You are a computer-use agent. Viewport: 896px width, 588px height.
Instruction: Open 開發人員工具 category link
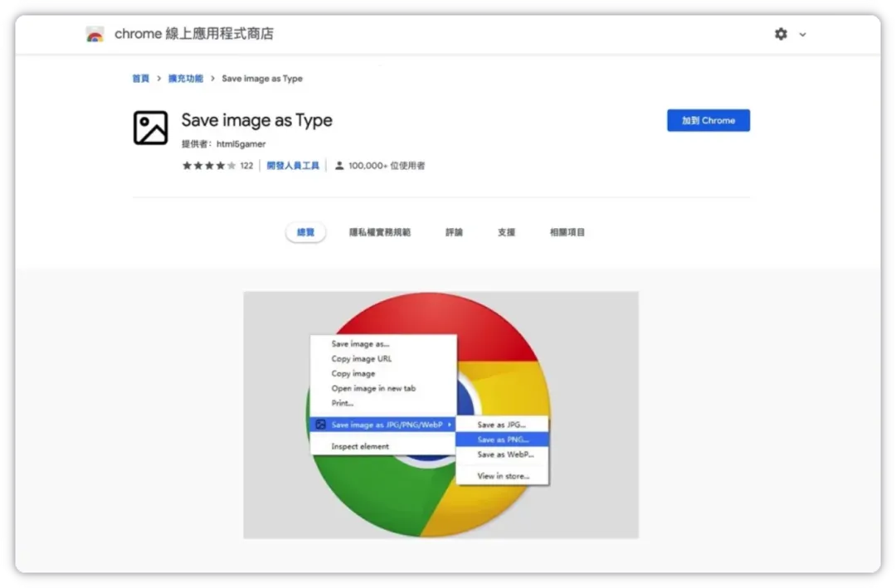(293, 166)
